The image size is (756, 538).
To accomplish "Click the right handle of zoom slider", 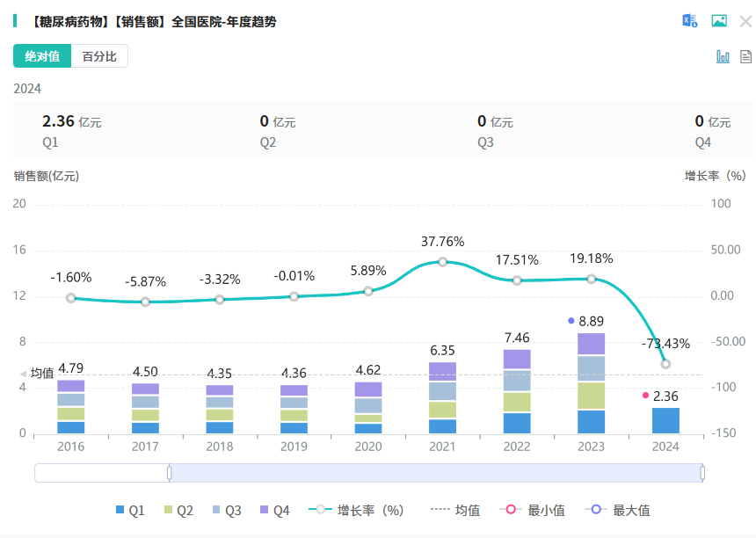I will [x=702, y=473].
